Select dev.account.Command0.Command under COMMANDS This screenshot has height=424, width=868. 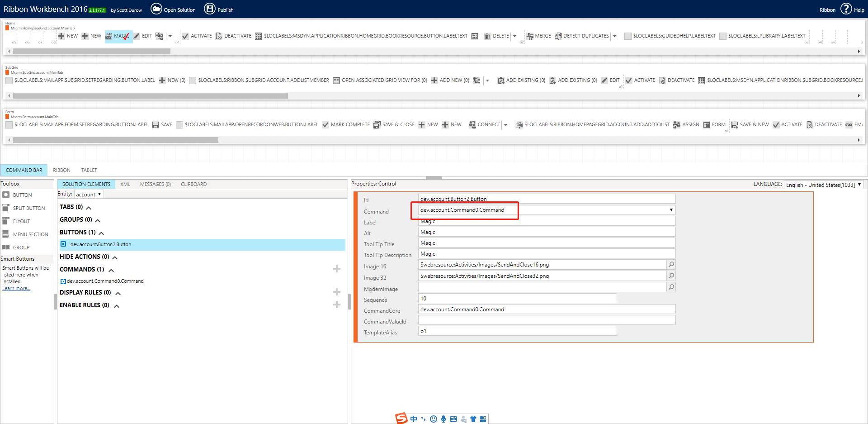click(x=102, y=281)
